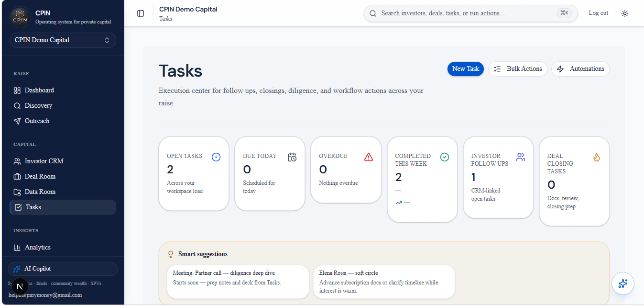Click the round N avatar badge
Screen dimensions: 644x306
tap(20, 287)
